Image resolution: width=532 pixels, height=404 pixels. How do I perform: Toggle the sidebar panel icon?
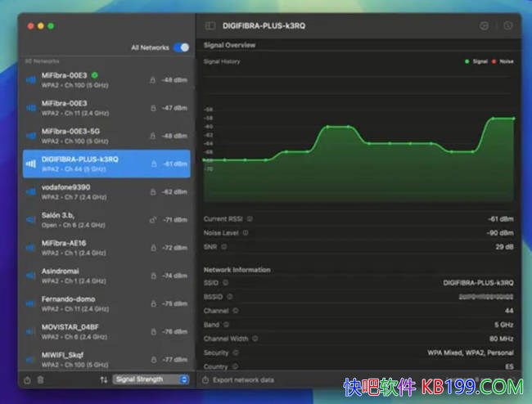pyautogui.click(x=210, y=26)
